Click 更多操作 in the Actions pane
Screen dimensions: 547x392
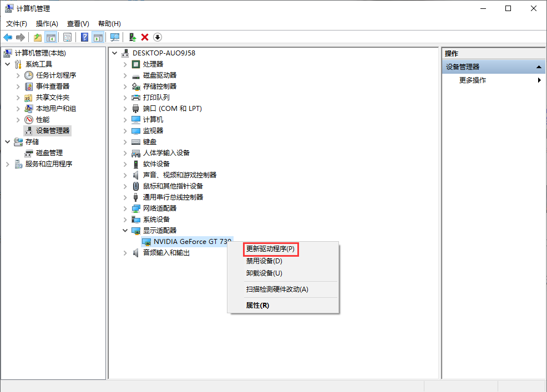click(x=473, y=80)
